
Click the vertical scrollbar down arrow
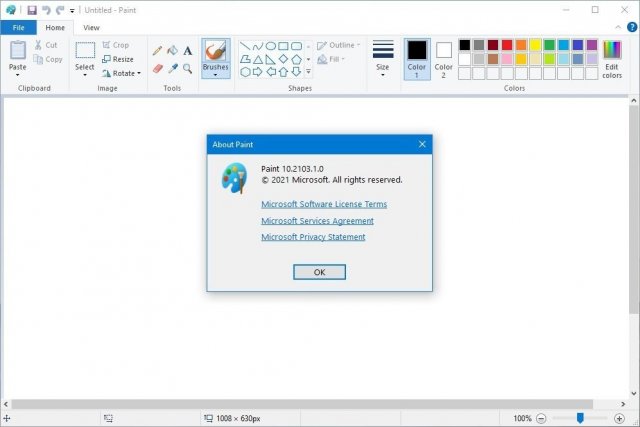pyautogui.click(x=633, y=394)
